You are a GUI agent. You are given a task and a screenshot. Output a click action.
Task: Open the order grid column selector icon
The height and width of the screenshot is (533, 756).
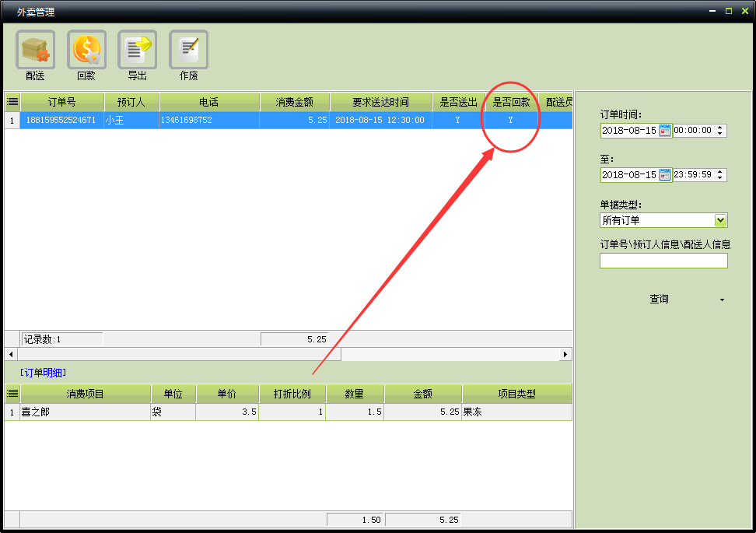pos(12,102)
